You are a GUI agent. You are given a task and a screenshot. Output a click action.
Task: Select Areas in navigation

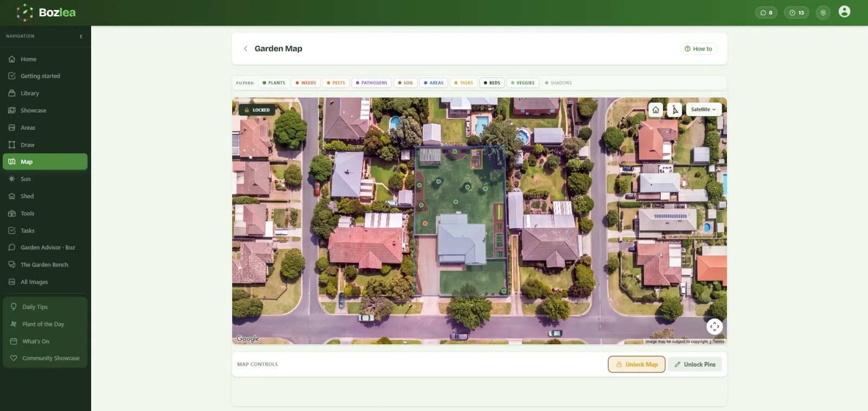point(45,128)
